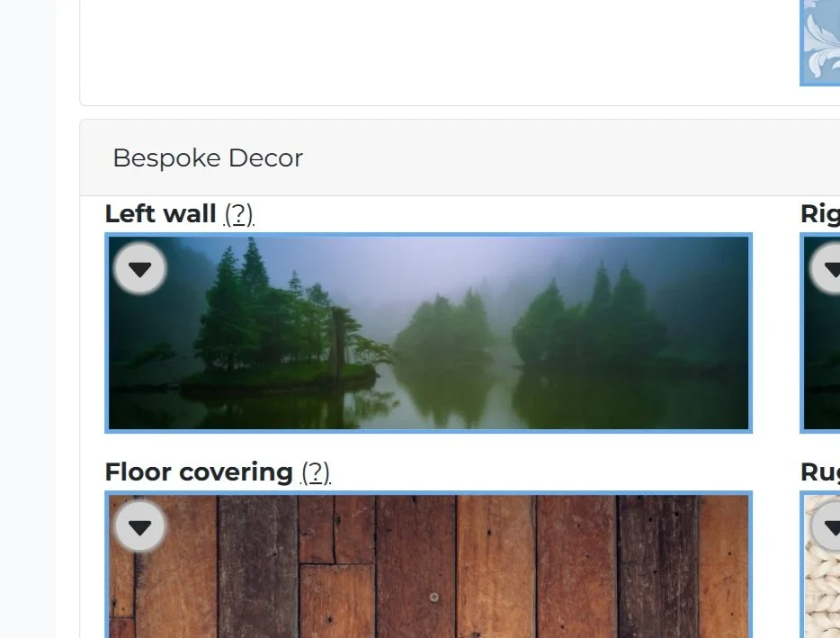
Task: Click the gray page margin left of cards
Action: coord(27,319)
